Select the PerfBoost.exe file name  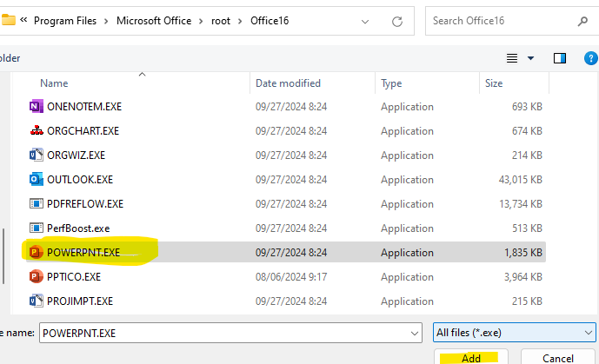(78, 228)
